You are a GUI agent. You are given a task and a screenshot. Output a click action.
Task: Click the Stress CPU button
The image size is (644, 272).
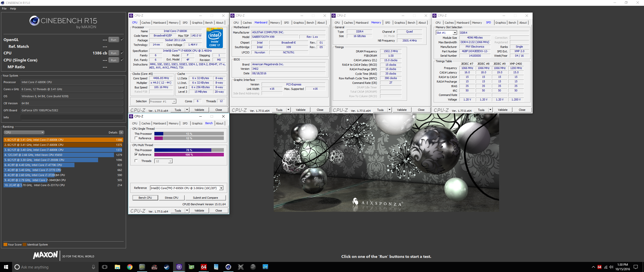pyautogui.click(x=172, y=198)
